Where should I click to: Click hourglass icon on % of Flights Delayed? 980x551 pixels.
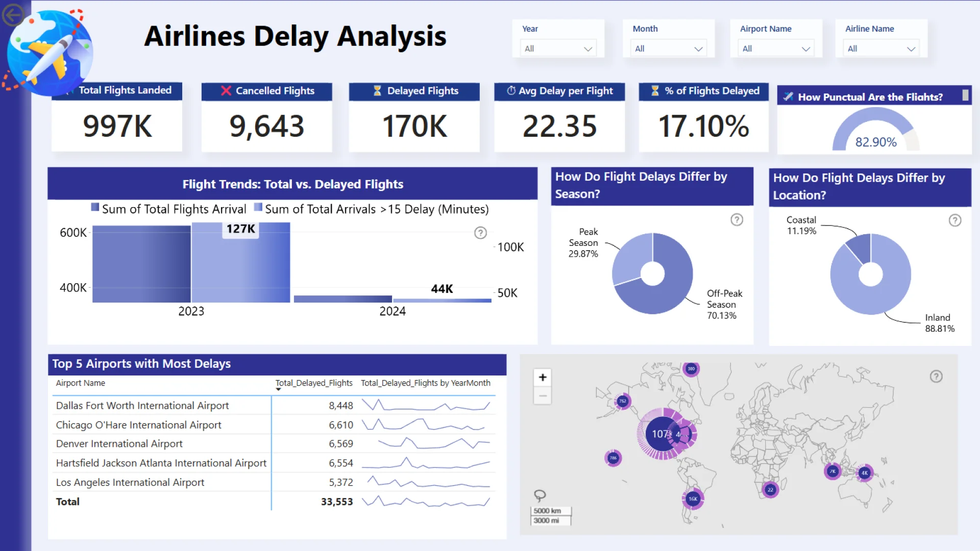click(x=655, y=91)
